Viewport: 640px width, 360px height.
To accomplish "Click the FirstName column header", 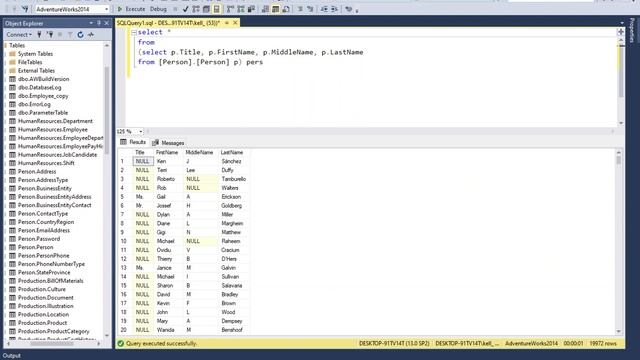I will (x=167, y=152).
